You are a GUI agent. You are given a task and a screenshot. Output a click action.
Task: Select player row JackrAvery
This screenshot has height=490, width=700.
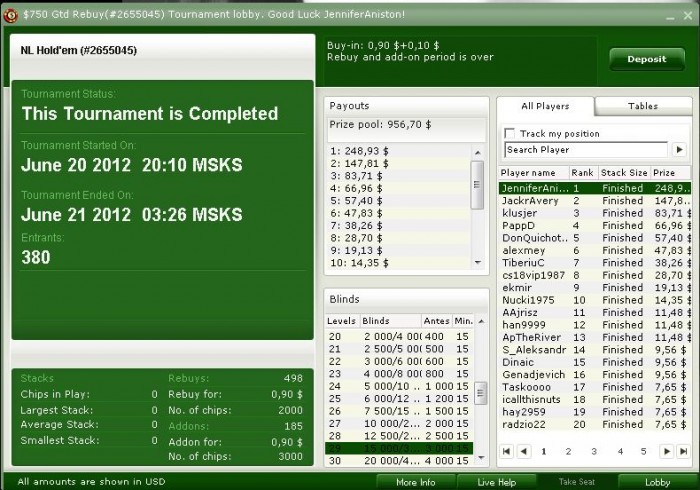(595, 201)
